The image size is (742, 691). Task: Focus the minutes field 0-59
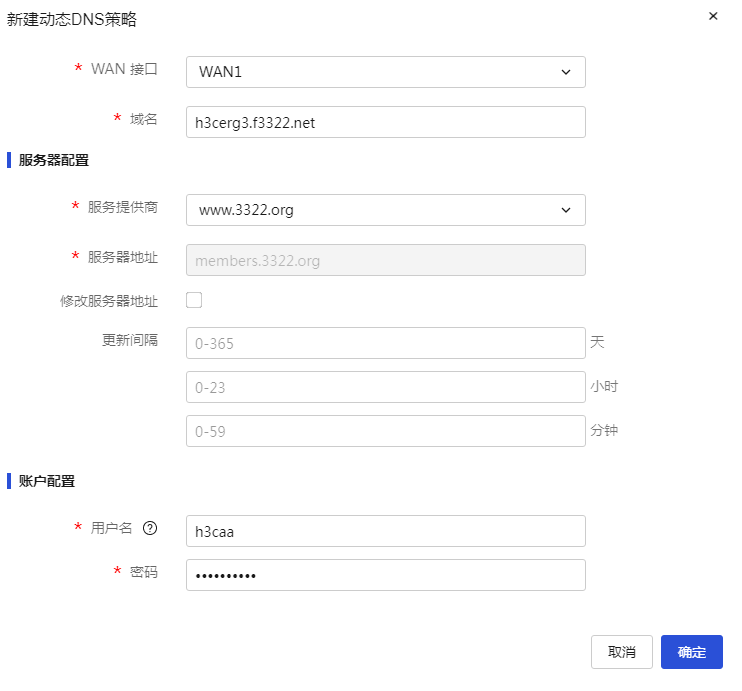[386, 431]
